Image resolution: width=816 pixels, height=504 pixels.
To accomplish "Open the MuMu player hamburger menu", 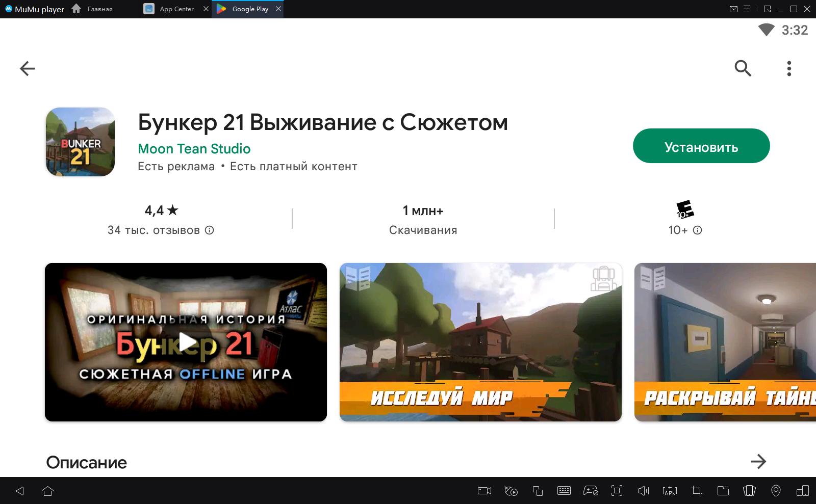I will pos(747,9).
